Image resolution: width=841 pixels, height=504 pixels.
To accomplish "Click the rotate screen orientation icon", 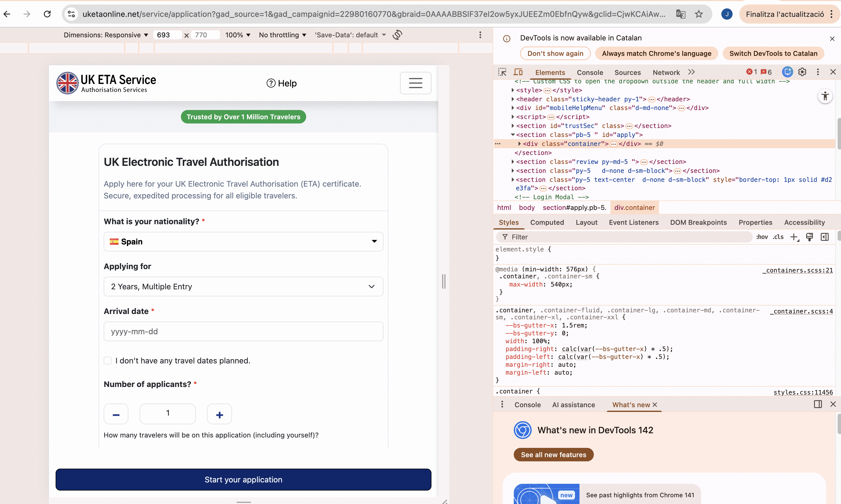I will pos(397,35).
